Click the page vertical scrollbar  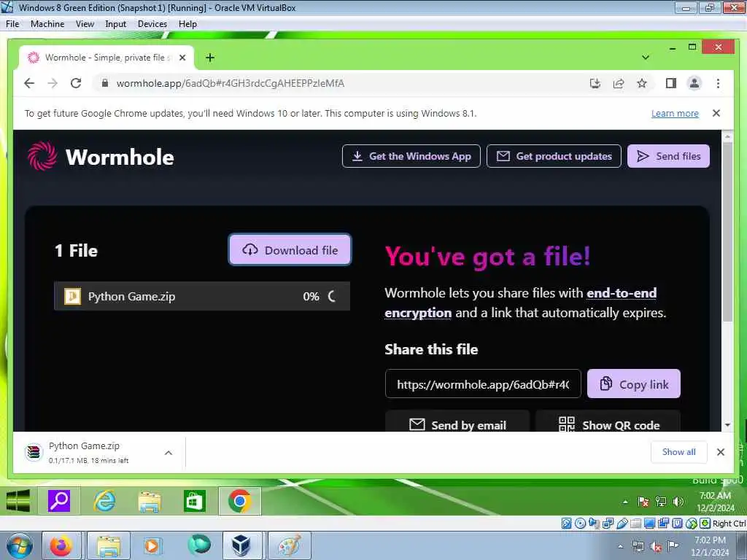[x=727, y=233]
